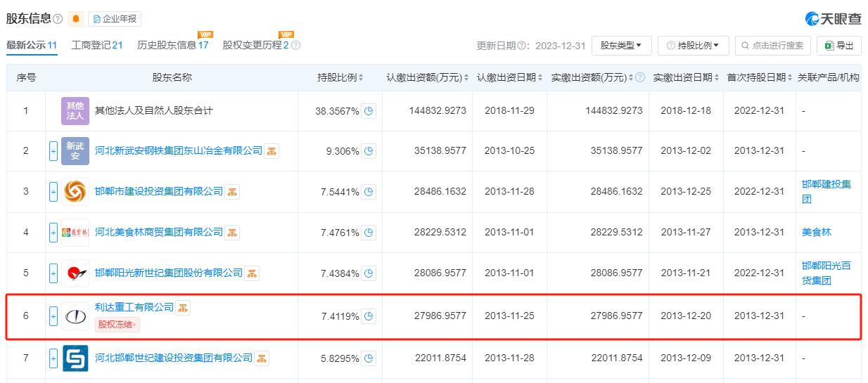Click equity structure icon after 邯郸市建设投资集团有限公司
This screenshot has height=383, width=868.
231,191
